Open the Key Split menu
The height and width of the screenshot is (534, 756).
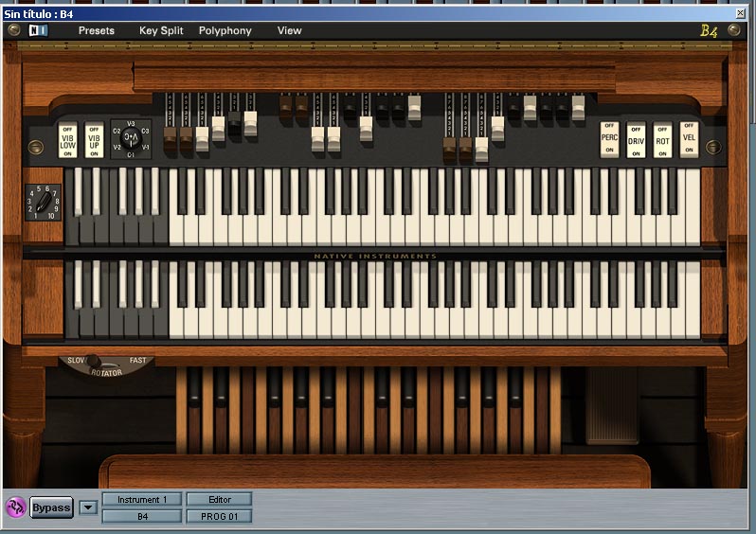point(161,30)
